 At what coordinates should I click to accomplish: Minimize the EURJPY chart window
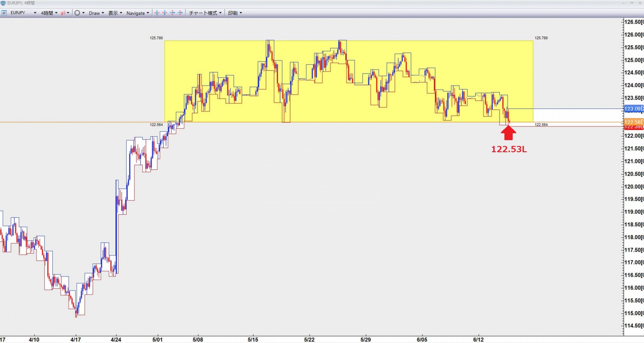pyautogui.click(x=624, y=3)
